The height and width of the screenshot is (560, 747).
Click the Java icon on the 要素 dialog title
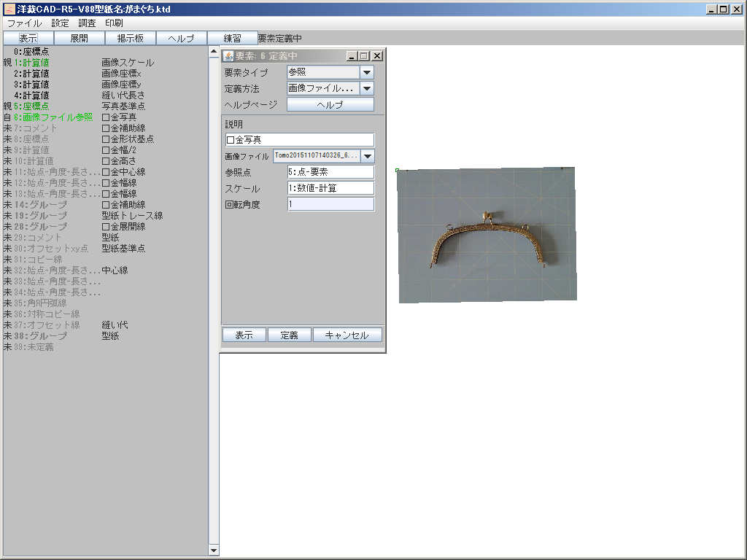point(228,56)
